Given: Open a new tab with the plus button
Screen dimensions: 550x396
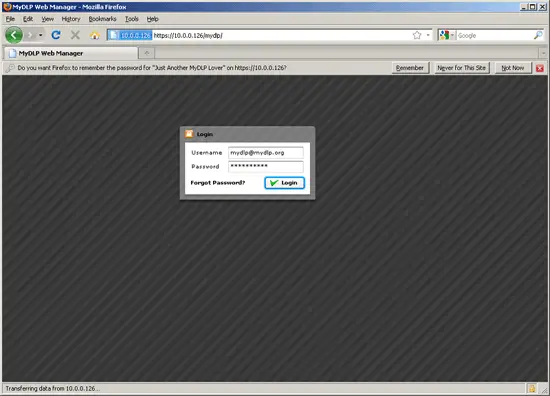Looking at the screenshot, I should (x=147, y=53).
